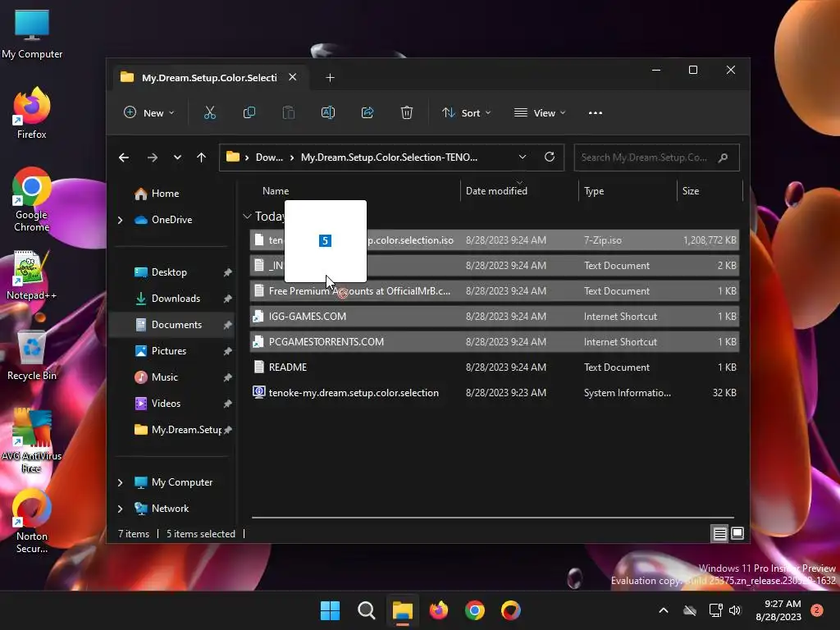Select IGG-GAMES.COM internet shortcut
The image size is (840, 630).
pyautogui.click(x=495, y=317)
